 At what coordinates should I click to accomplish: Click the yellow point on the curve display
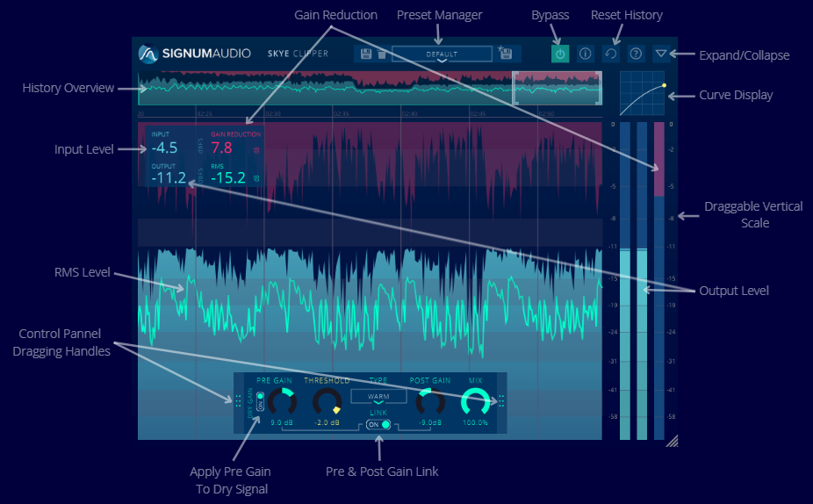click(665, 85)
